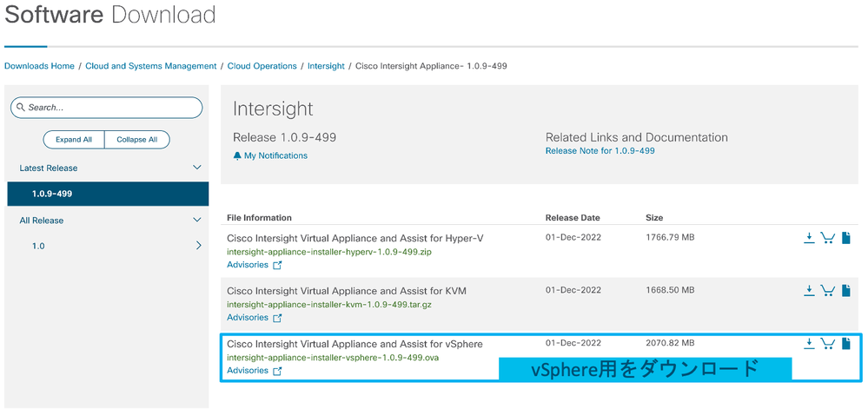Open Advisories link for vSphere file
The width and height of the screenshot is (868, 409).
(x=248, y=371)
